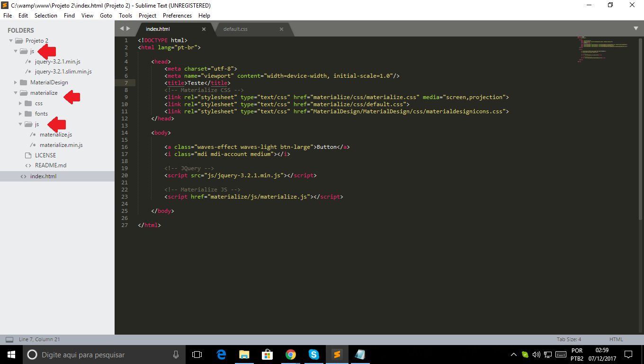This screenshot has width=644, height=364.
Task: Click the fonts folder icon
Action: pyautogui.click(x=28, y=114)
